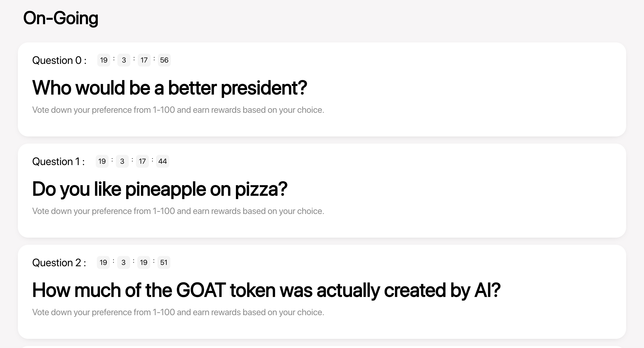Click Question 2 countdown seconds box showing 51
This screenshot has width=644, height=348.
coord(164,262)
